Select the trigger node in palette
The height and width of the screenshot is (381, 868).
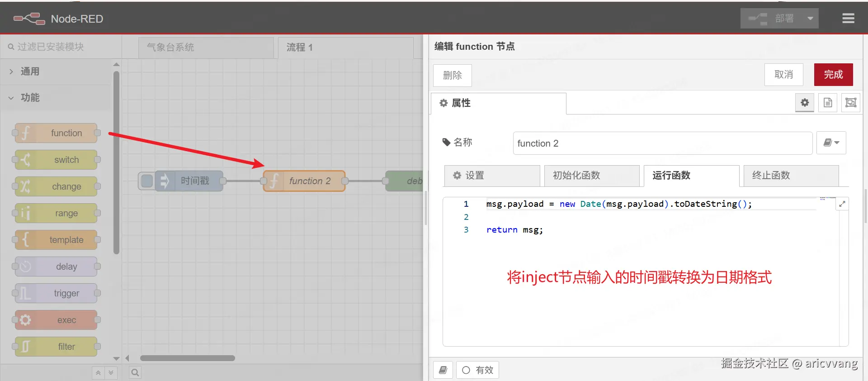click(x=56, y=293)
